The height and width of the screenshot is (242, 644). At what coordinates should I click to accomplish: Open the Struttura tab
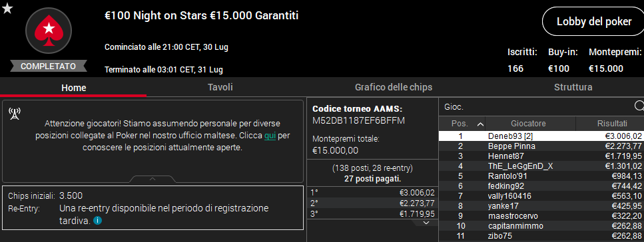[573, 87]
